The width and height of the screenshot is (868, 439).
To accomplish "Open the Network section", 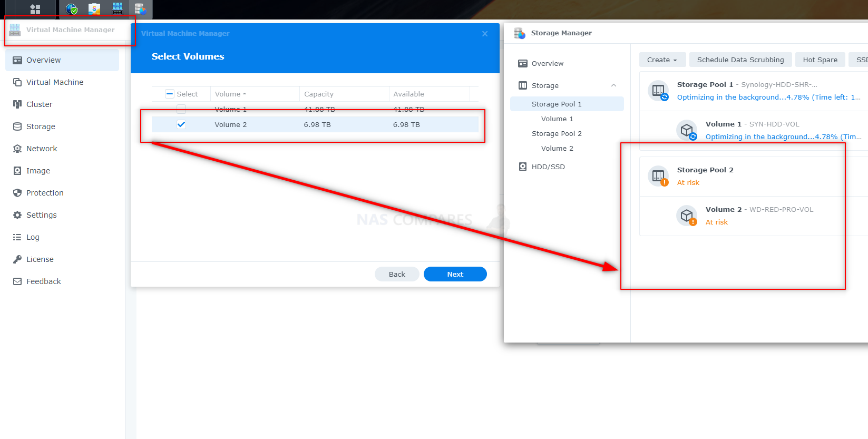I will (62, 149).
